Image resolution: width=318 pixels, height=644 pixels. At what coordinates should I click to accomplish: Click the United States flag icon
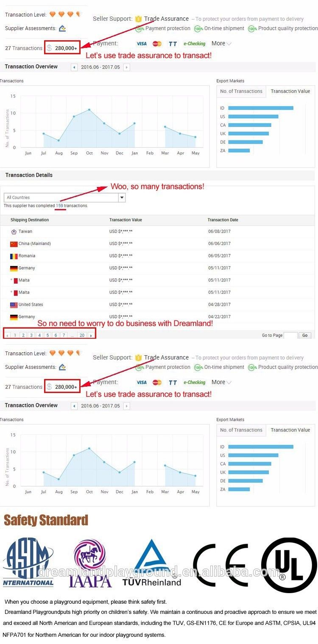[x=14, y=305]
